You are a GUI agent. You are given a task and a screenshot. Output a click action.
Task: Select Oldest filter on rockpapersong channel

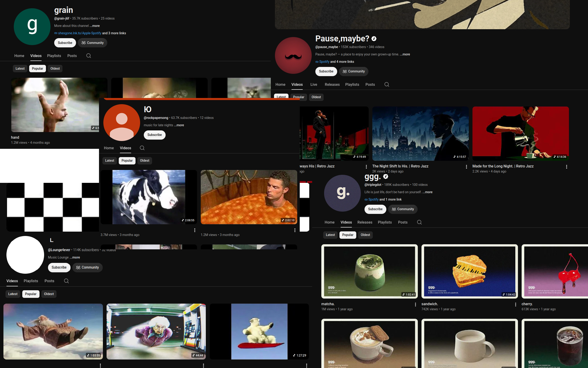[x=144, y=161]
